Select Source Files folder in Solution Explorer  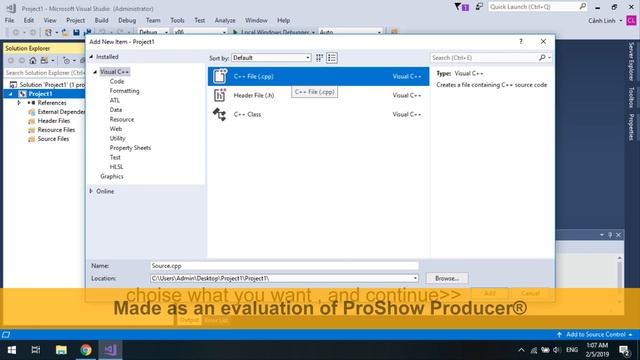pyautogui.click(x=53, y=139)
